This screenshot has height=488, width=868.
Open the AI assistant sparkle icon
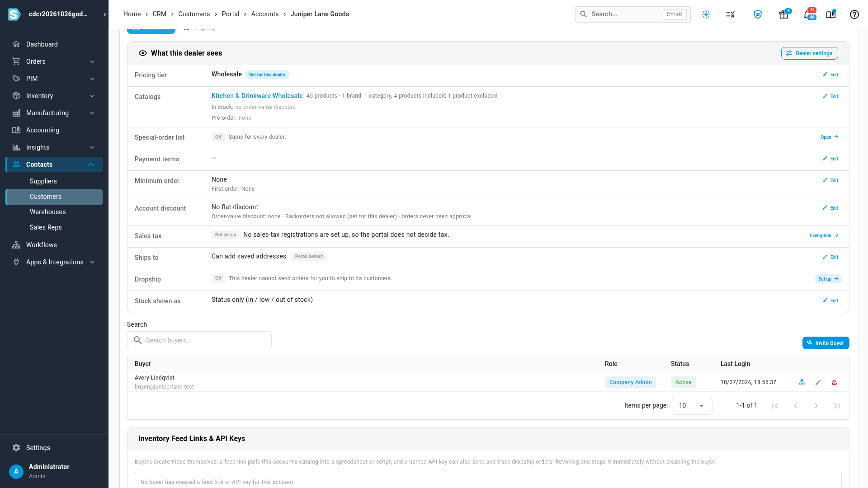706,14
